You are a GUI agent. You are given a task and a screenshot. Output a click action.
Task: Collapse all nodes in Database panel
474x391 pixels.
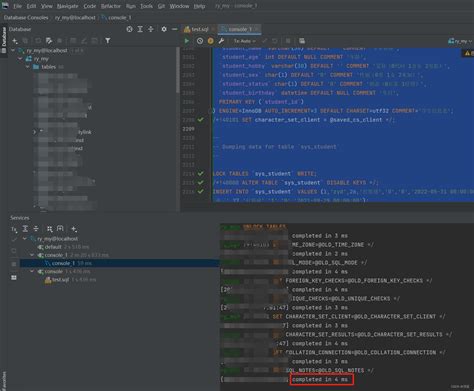pos(151,29)
